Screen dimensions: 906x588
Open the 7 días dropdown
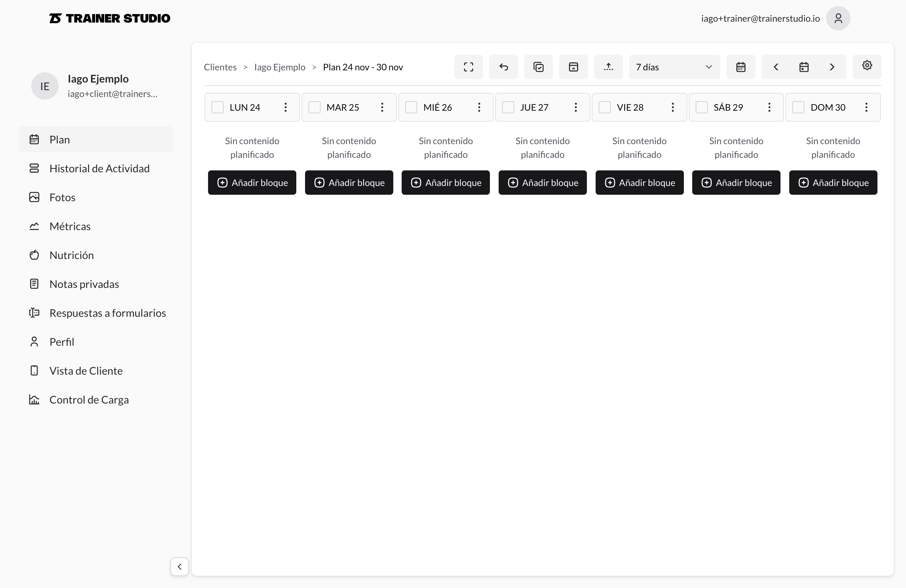[x=674, y=67]
